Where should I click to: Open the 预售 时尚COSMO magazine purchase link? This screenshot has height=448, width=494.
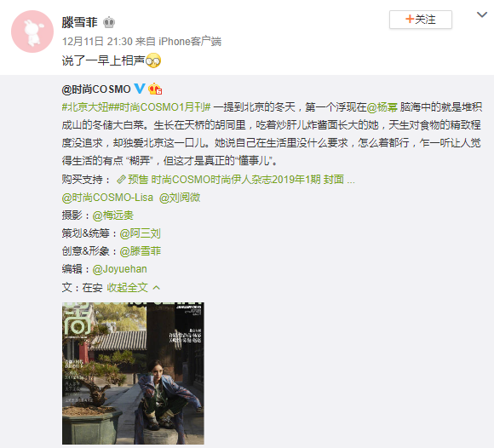pos(241,180)
